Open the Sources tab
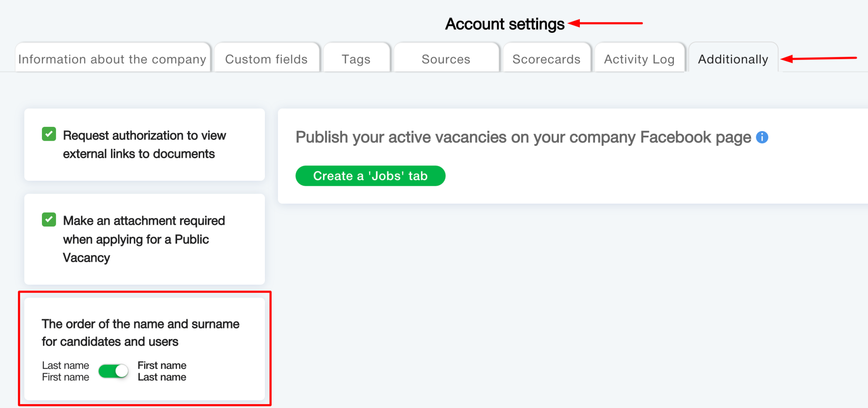Viewport: 868px width, 408px height. click(x=446, y=59)
